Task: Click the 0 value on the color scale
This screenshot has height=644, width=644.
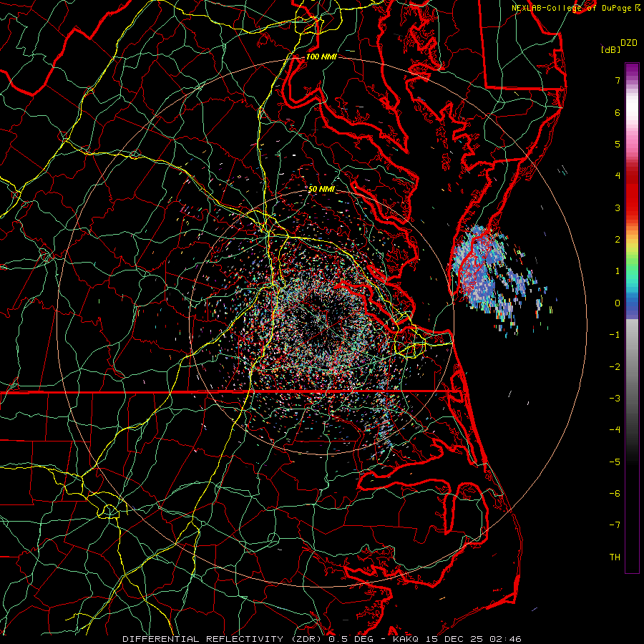Action: (x=618, y=303)
